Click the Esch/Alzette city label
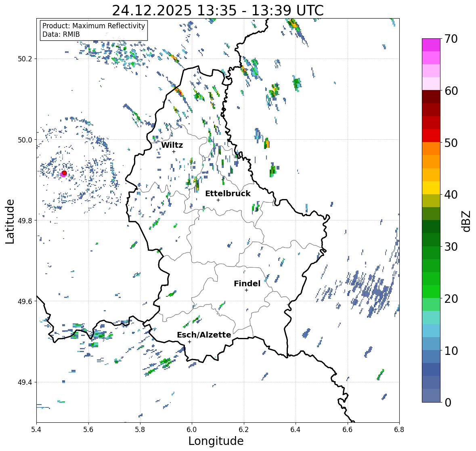The height and width of the screenshot is (451, 476). pos(204,335)
